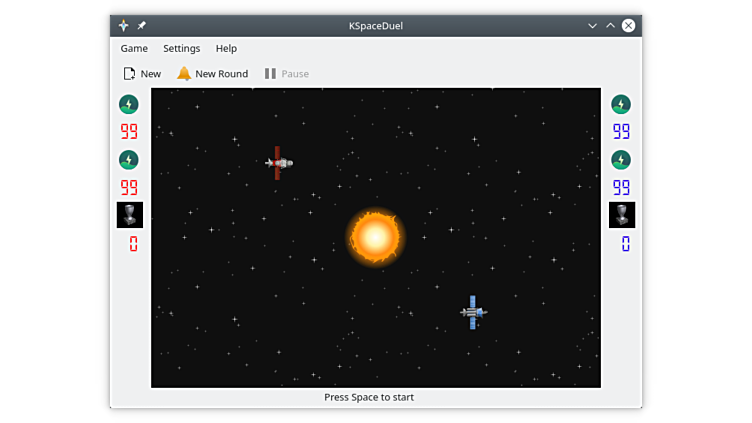The image size is (752, 423).
Task: Click the New Round bell button
Action: (212, 74)
